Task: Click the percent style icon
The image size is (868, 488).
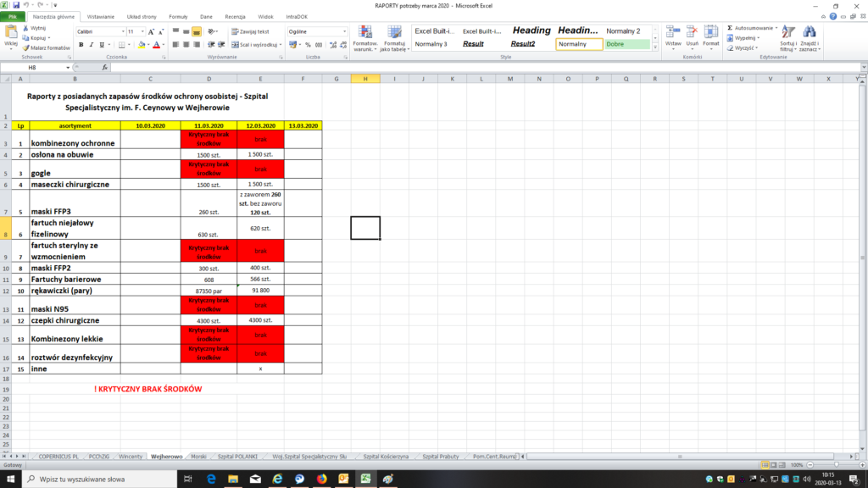Action: [308, 45]
